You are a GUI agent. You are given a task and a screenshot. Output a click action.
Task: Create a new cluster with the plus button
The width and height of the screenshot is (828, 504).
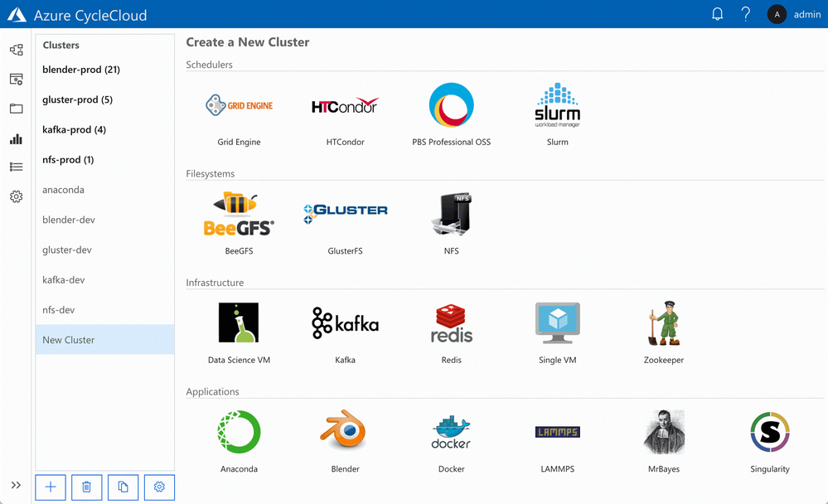[50, 487]
